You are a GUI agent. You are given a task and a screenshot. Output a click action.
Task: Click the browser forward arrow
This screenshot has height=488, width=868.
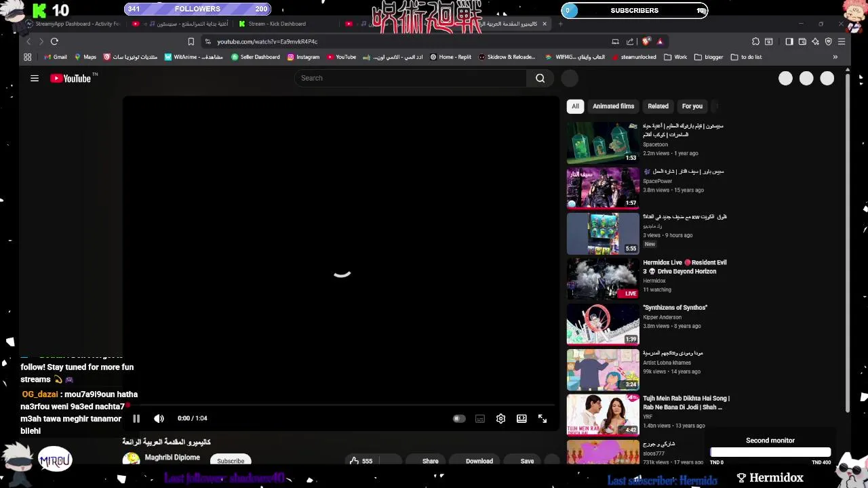click(x=41, y=41)
